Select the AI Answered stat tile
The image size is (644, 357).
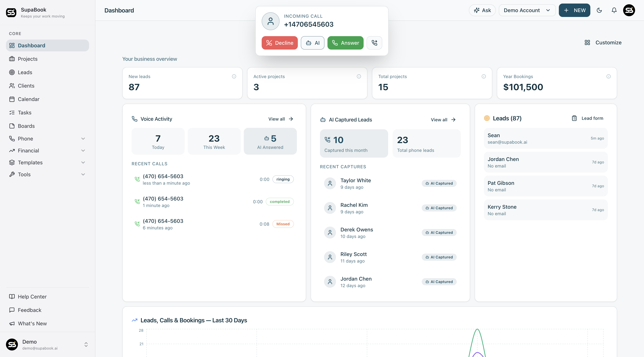[270, 141]
